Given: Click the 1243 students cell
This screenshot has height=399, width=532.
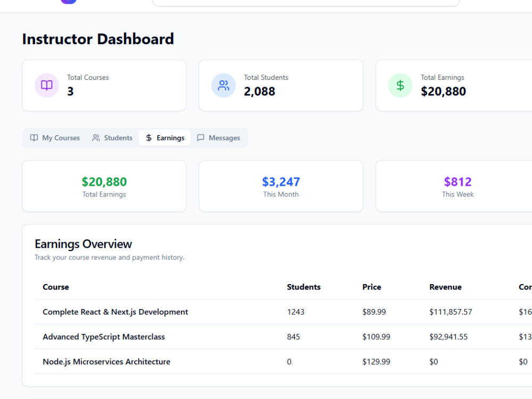Looking at the screenshot, I should [295, 312].
